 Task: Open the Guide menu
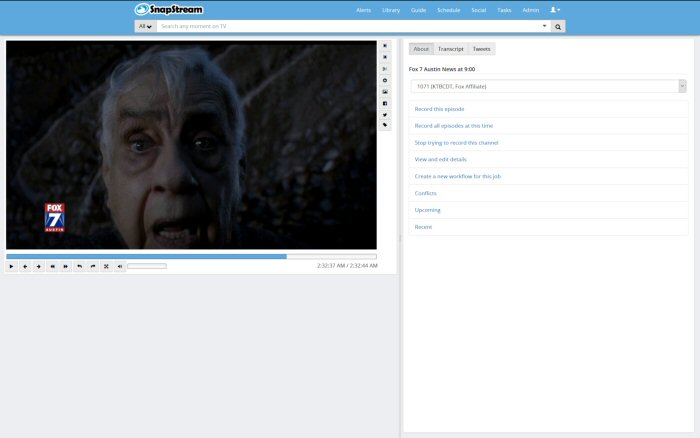pos(418,10)
